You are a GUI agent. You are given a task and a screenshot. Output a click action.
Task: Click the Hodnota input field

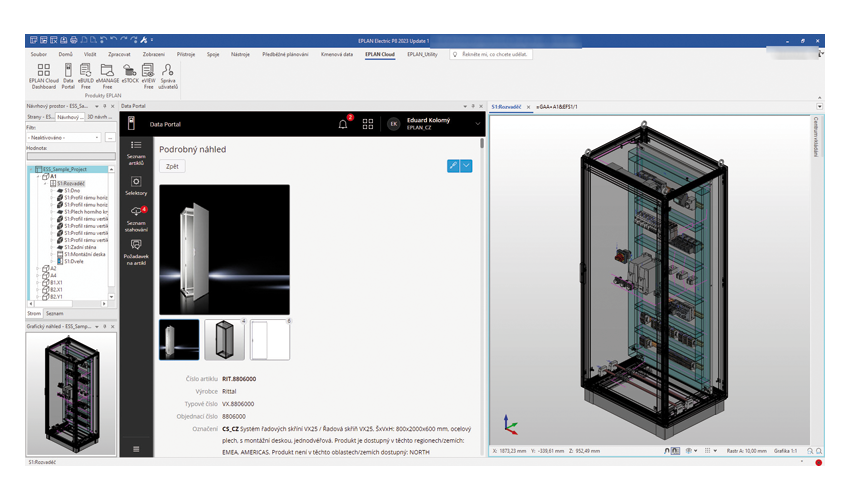[71, 156]
